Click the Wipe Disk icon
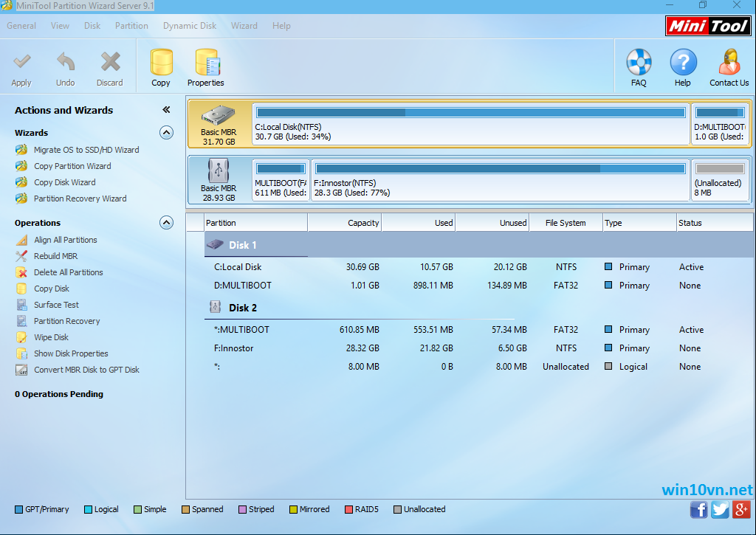This screenshot has height=535, width=756. point(21,337)
